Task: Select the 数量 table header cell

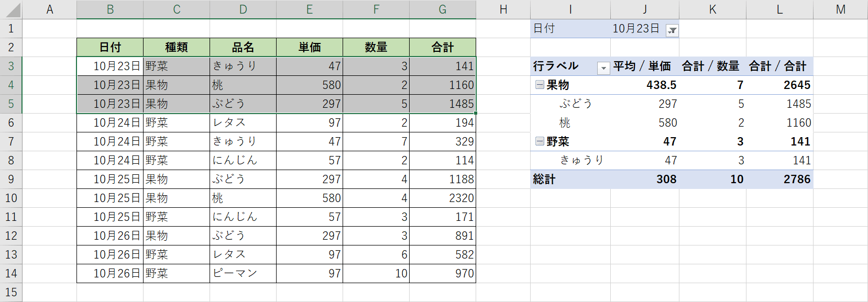Action: click(x=376, y=47)
